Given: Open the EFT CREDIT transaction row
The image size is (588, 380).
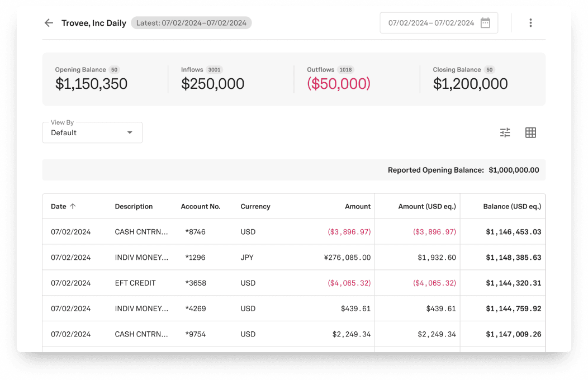Looking at the screenshot, I should (135, 283).
